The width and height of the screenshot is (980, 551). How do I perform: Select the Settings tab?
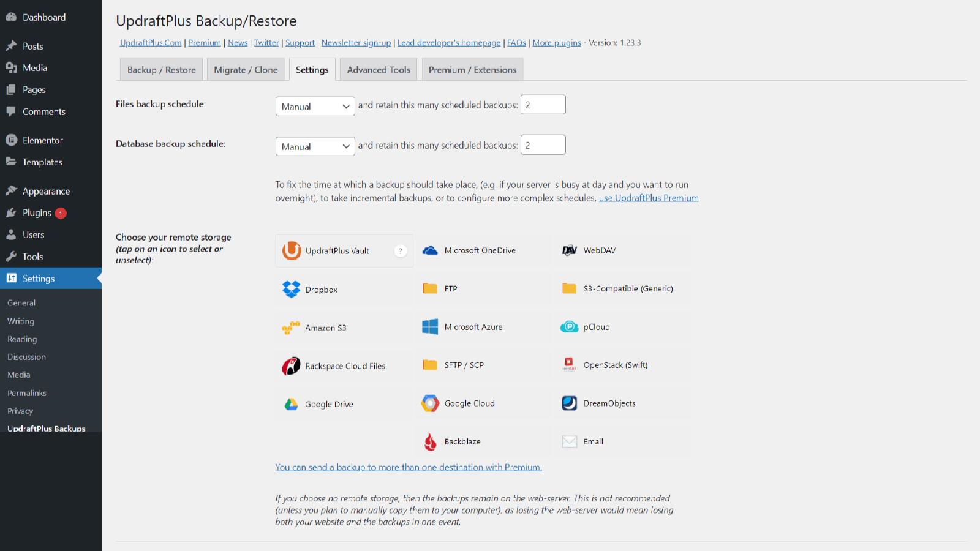tap(312, 69)
